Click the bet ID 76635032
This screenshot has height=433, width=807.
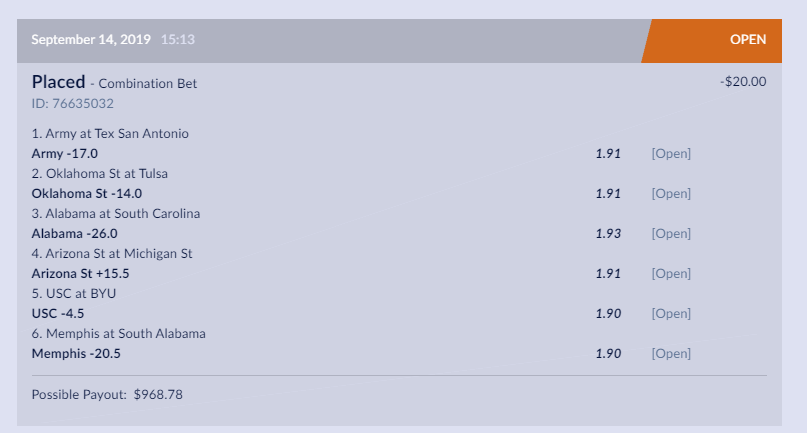click(73, 103)
